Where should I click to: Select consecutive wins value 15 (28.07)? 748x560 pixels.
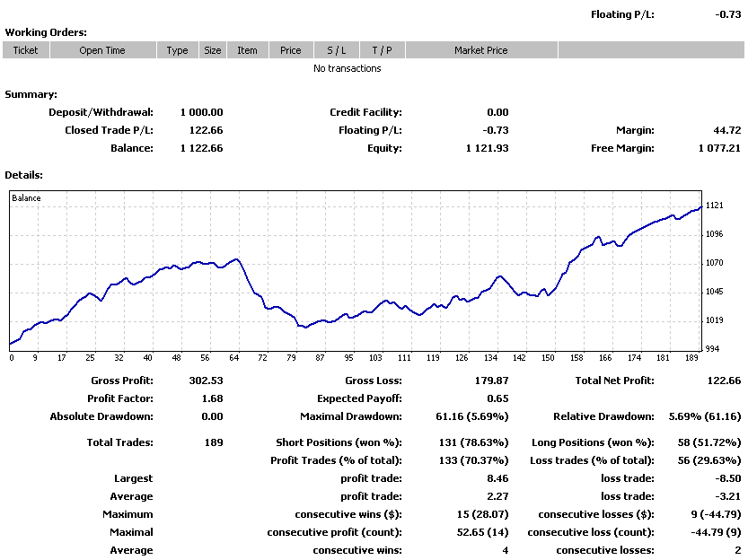482,514
